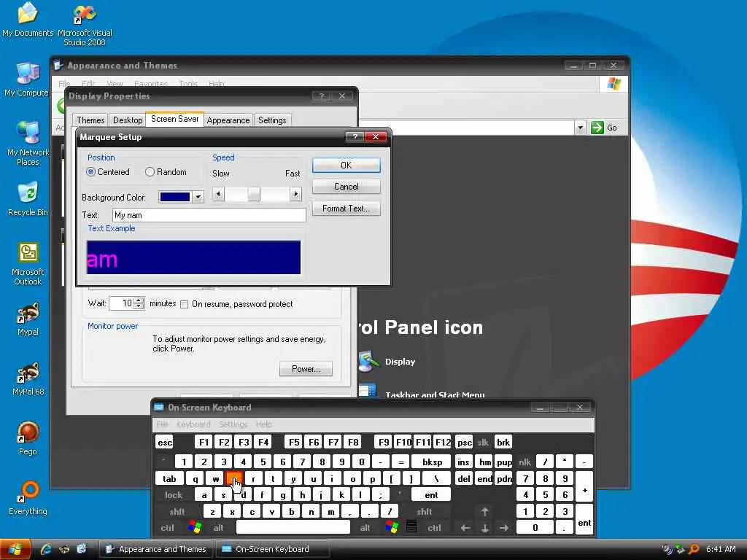Click the Everything tray icon in system tray
Image resolution: width=747 pixels, height=560 pixels.
click(694, 549)
